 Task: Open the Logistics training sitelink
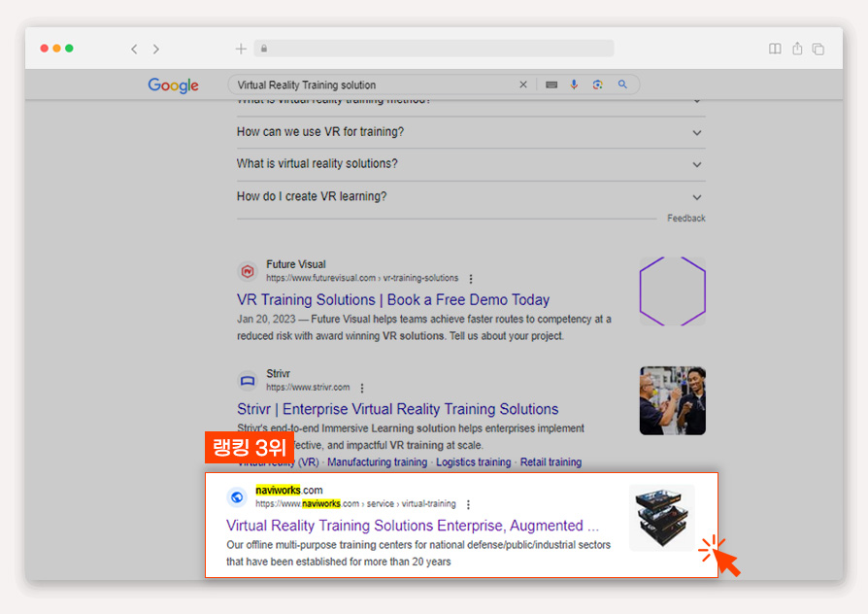pyautogui.click(x=473, y=462)
